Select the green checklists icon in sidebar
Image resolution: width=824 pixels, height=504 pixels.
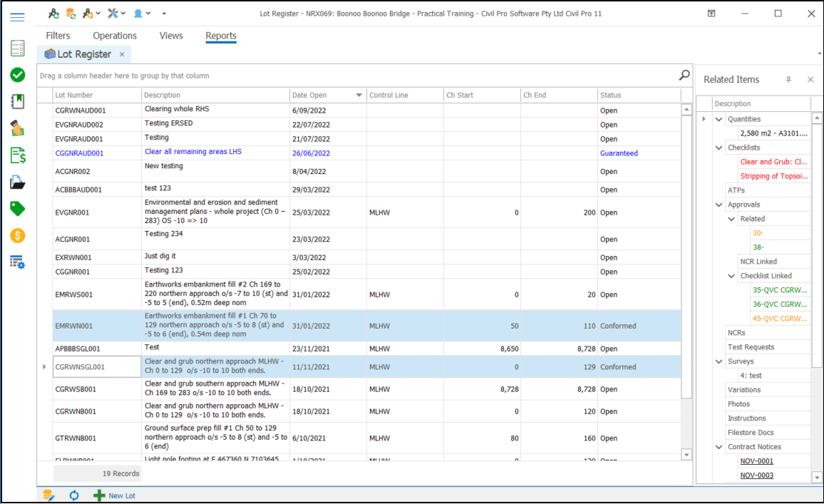18,74
